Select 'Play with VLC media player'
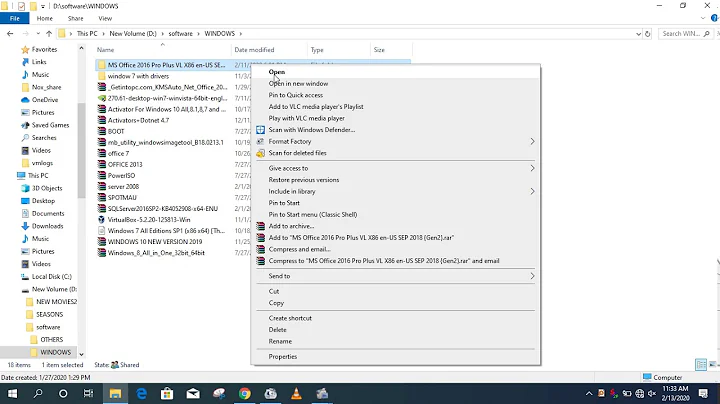 coord(306,118)
